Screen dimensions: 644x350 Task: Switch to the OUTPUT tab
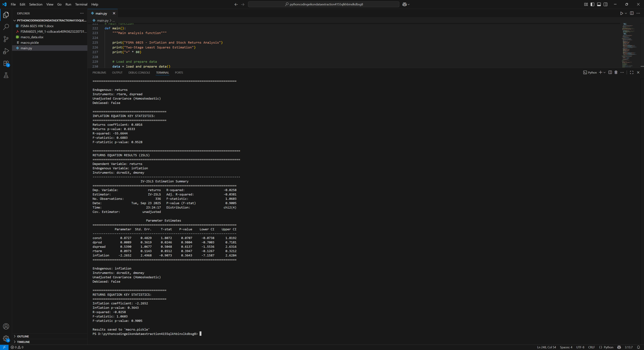coord(117,73)
